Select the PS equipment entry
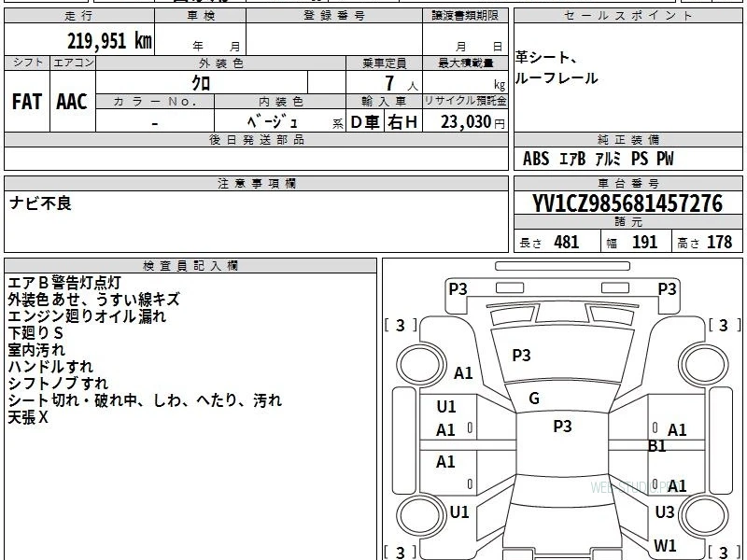 click(640, 159)
